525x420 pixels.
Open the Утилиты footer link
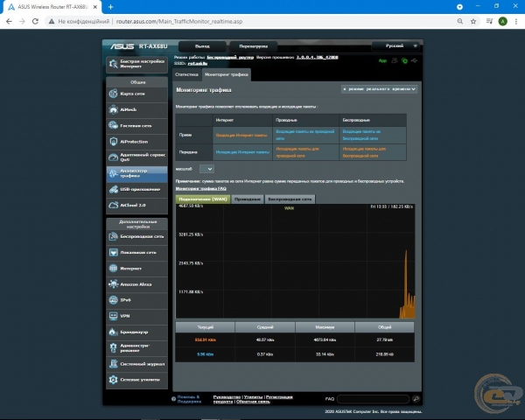[x=253, y=397]
